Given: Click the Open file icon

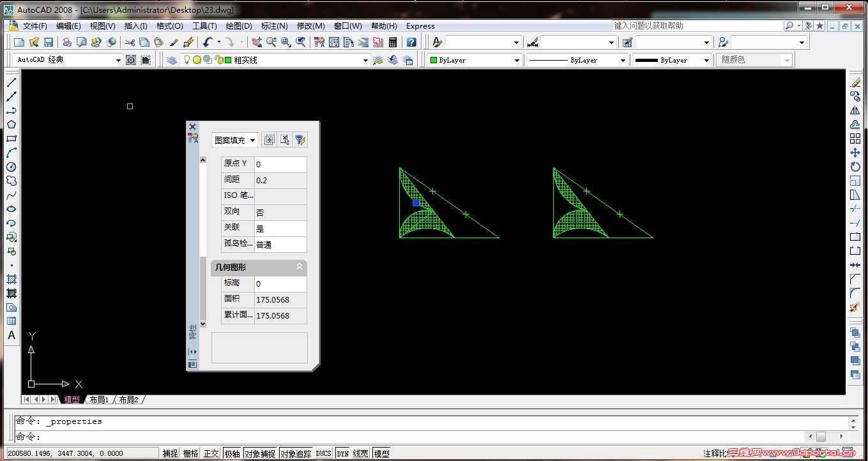Looking at the screenshot, I should pyautogui.click(x=34, y=42).
